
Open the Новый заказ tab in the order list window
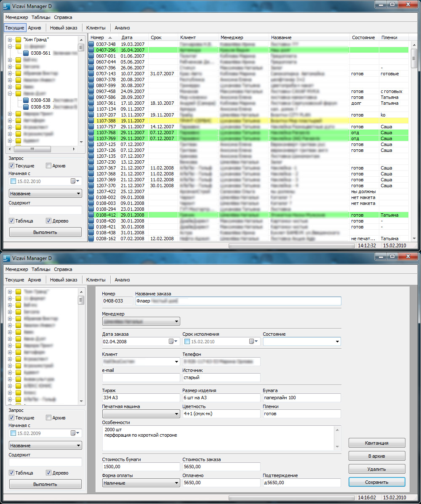[64, 28]
